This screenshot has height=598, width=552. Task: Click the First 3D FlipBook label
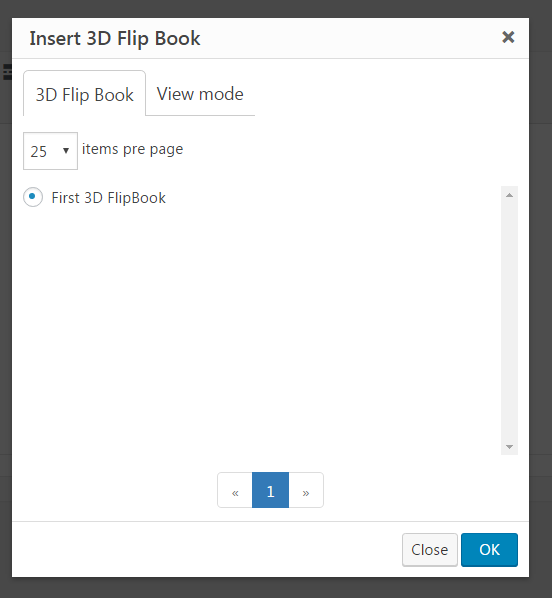pos(108,198)
